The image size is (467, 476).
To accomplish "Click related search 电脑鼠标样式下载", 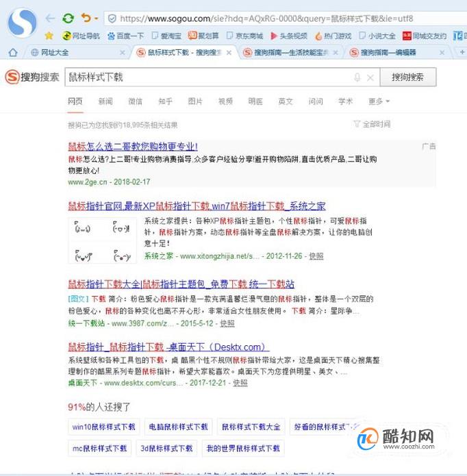I will (x=179, y=427).
